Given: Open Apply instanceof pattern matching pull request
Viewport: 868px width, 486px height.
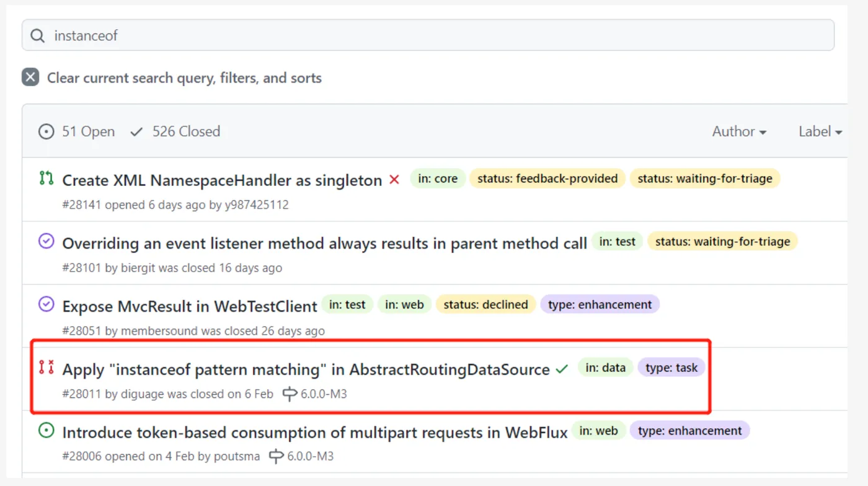Looking at the screenshot, I should point(306,369).
